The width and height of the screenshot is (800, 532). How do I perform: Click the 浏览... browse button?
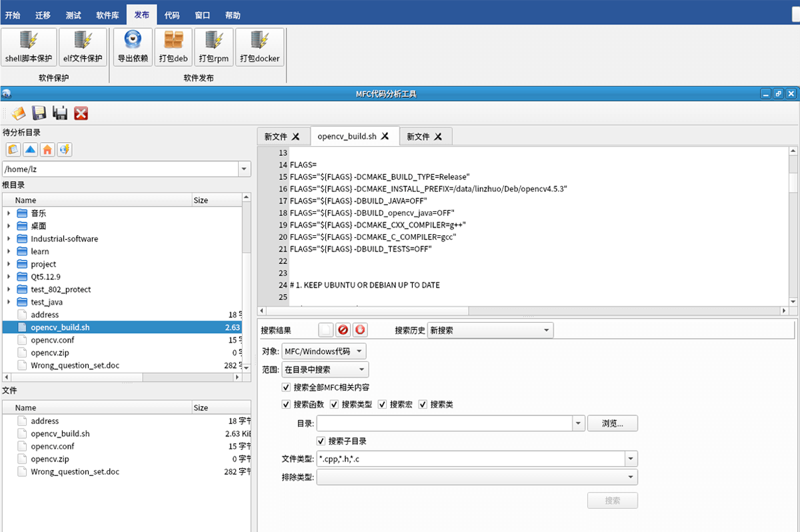tap(613, 423)
